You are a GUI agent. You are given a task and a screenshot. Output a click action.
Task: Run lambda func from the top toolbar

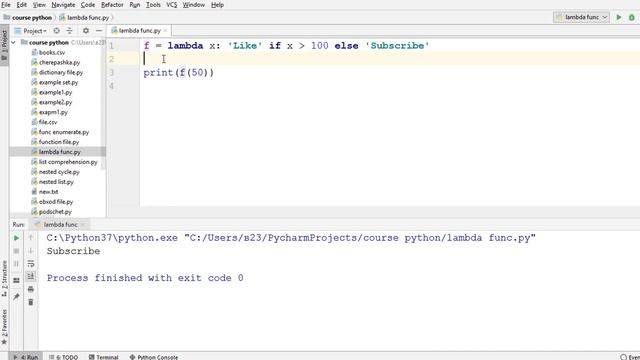619,17
